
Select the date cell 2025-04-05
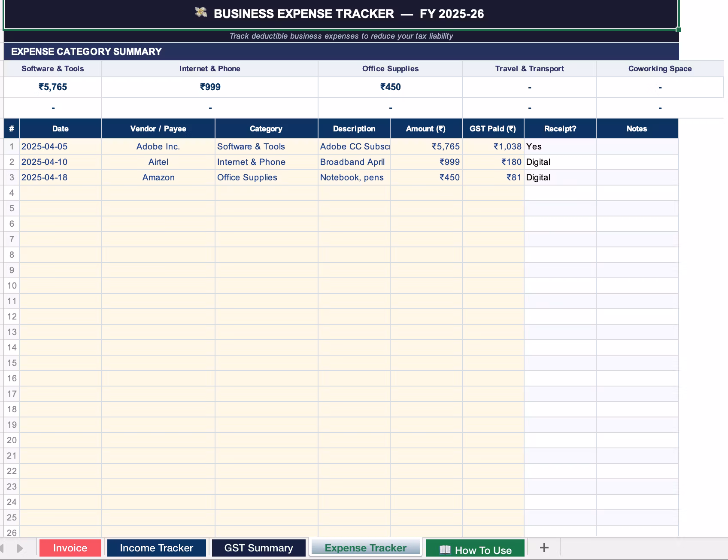tap(61, 146)
